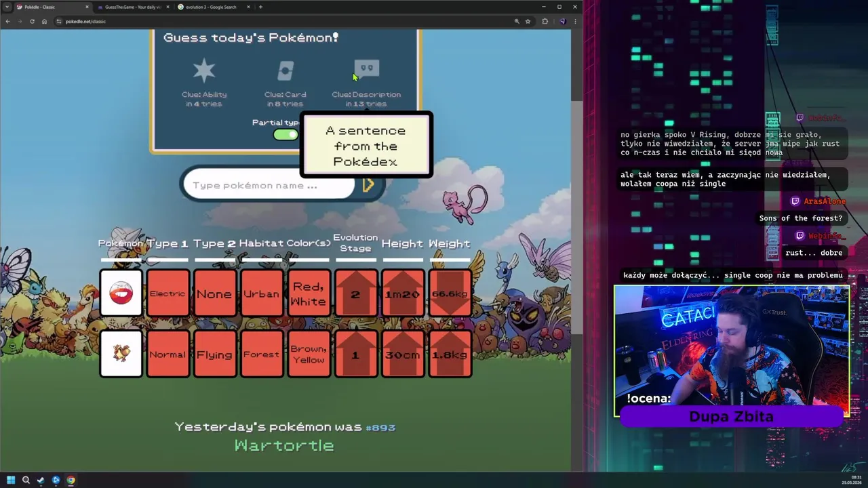This screenshot has width=868, height=488.
Task: Open Steam from the taskbar
Action: pyautogui.click(x=41, y=480)
